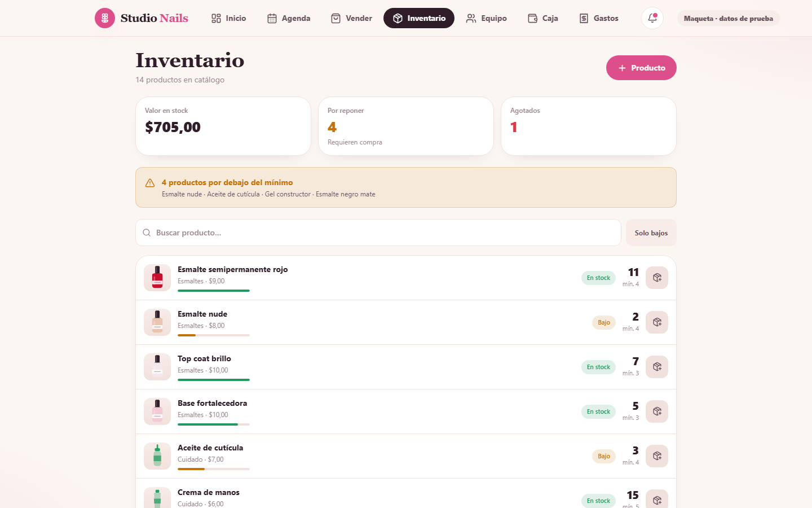Restock Aceite de cutícula via box icon
The width and height of the screenshot is (812, 508).
pos(657,456)
